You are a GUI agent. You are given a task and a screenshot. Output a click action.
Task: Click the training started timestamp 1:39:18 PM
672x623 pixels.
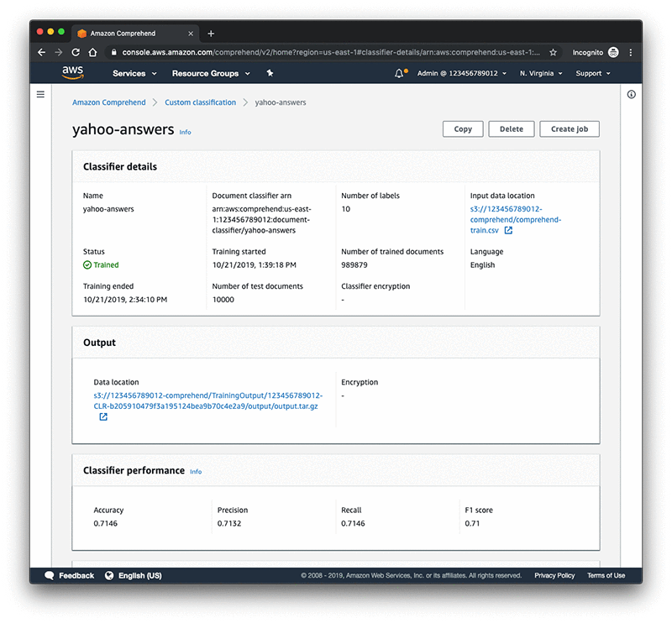point(255,264)
